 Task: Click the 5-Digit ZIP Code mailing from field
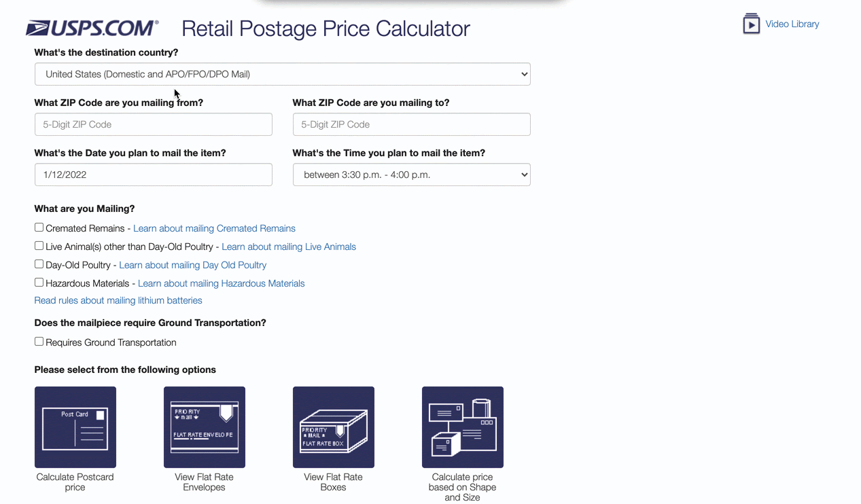point(153,124)
